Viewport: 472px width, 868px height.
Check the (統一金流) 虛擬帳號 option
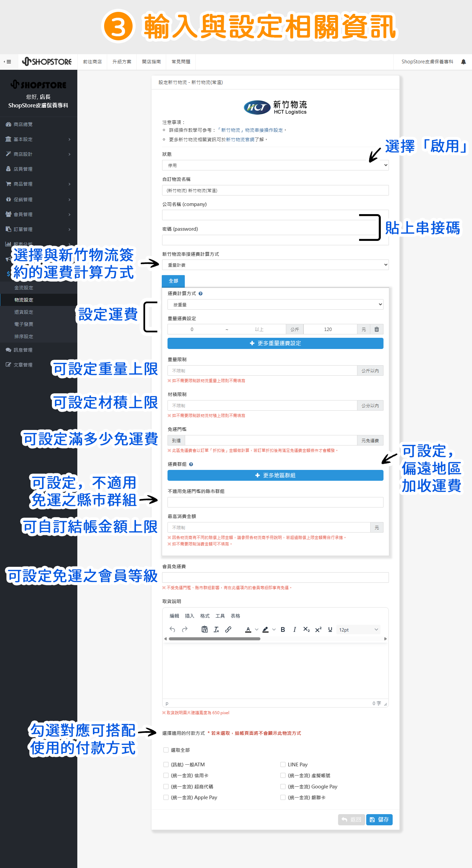click(283, 775)
